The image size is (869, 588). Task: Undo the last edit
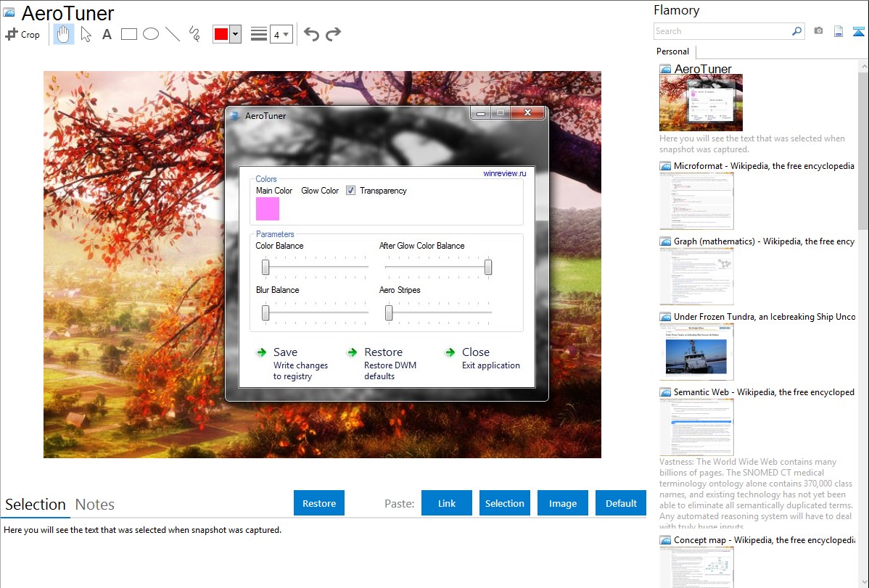pyautogui.click(x=311, y=34)
